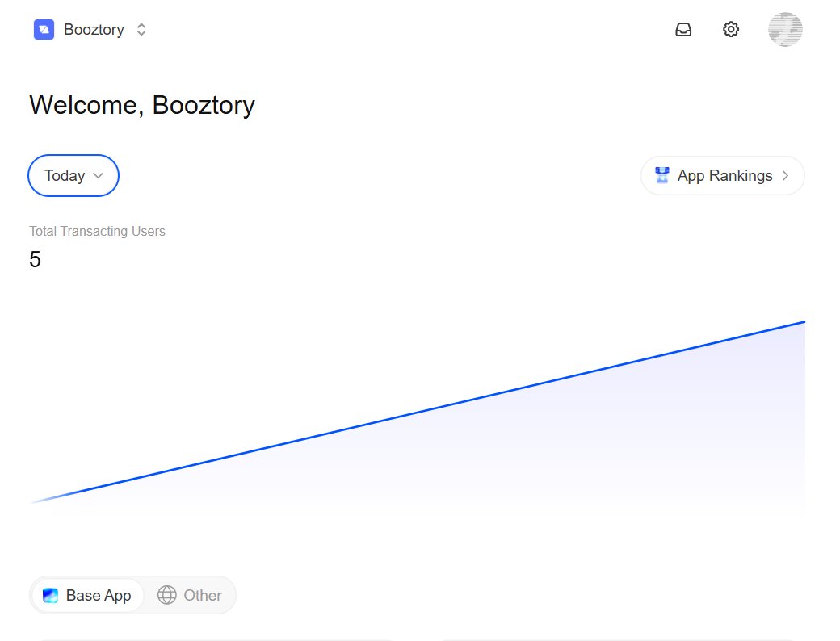The width and height of the screenshot is (840, 641).
Task: Select the Total Transacting Users label
Action: click(x=97, y=232)
